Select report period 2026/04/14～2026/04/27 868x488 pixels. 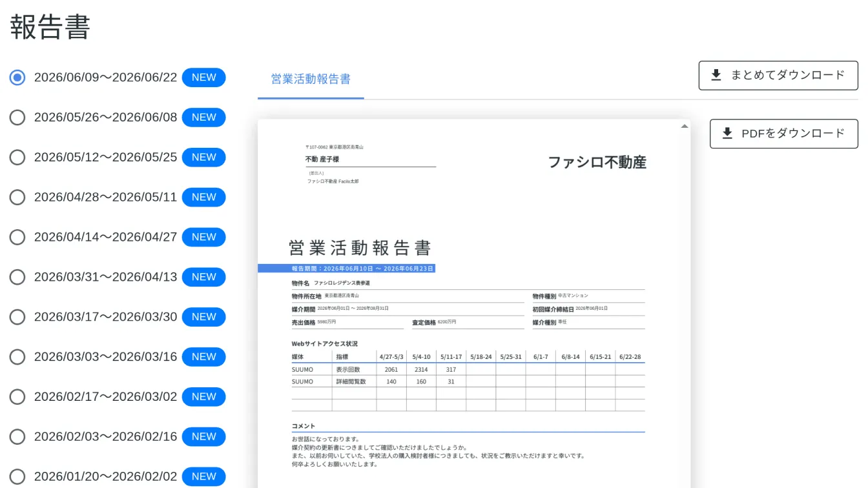17,237
